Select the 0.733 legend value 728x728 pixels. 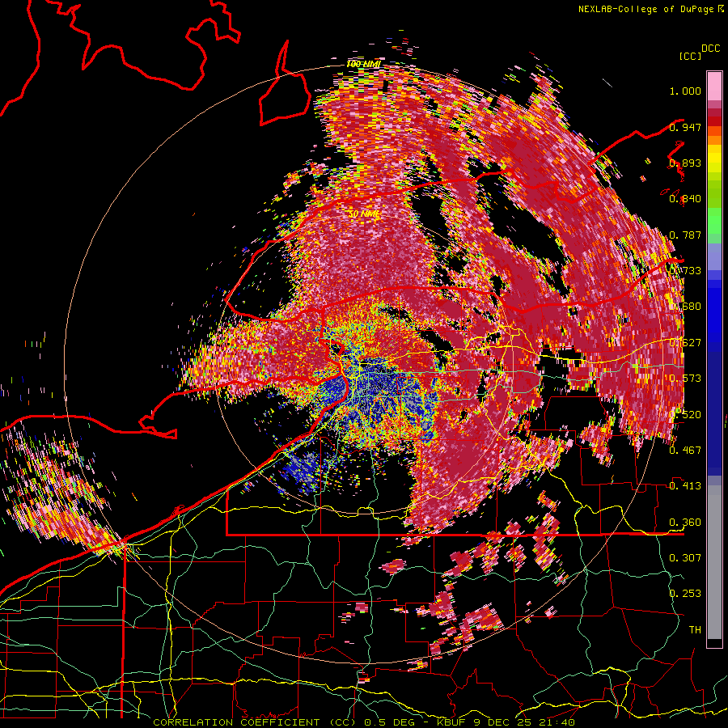click(685, 271)
